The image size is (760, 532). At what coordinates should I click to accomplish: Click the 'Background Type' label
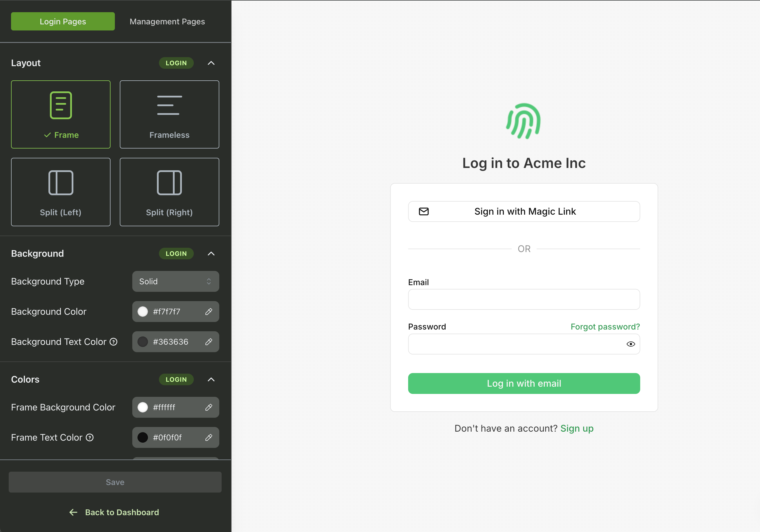[48, 281]
